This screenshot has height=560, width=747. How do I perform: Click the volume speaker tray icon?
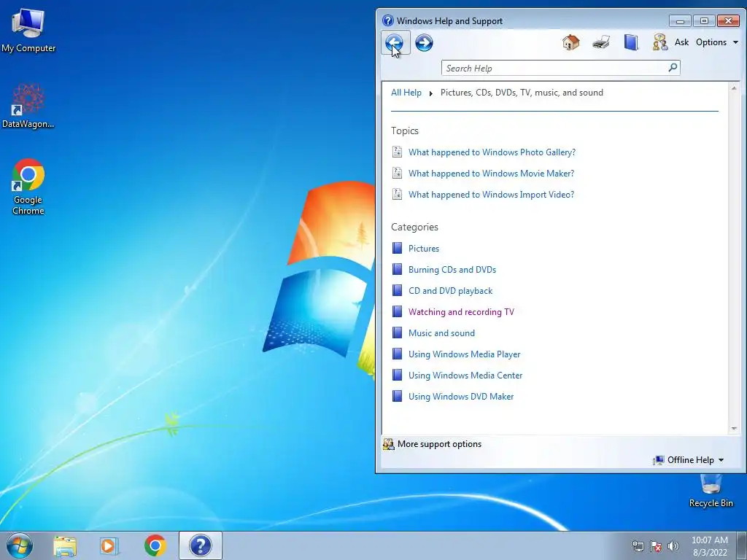point(673,546)
